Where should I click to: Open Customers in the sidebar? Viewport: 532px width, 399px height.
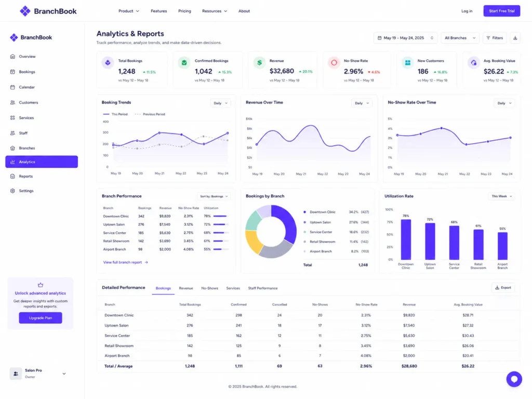[28, 102]
